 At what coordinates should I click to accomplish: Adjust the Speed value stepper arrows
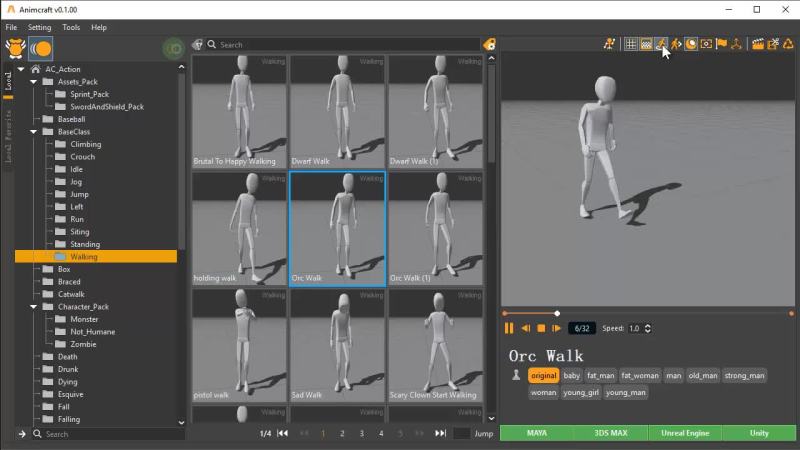648,328
